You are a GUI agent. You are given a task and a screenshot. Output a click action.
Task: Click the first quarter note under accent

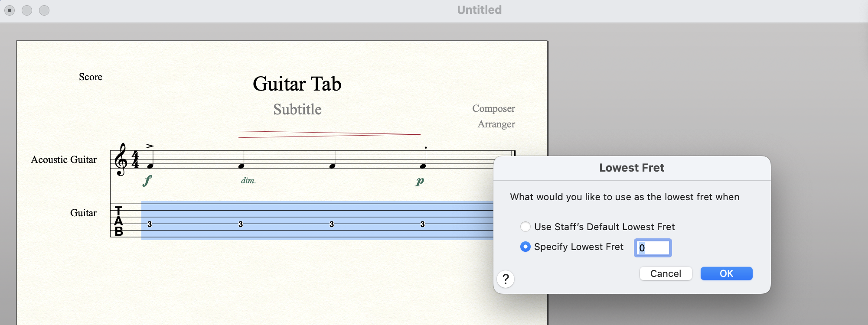[150, 166]
